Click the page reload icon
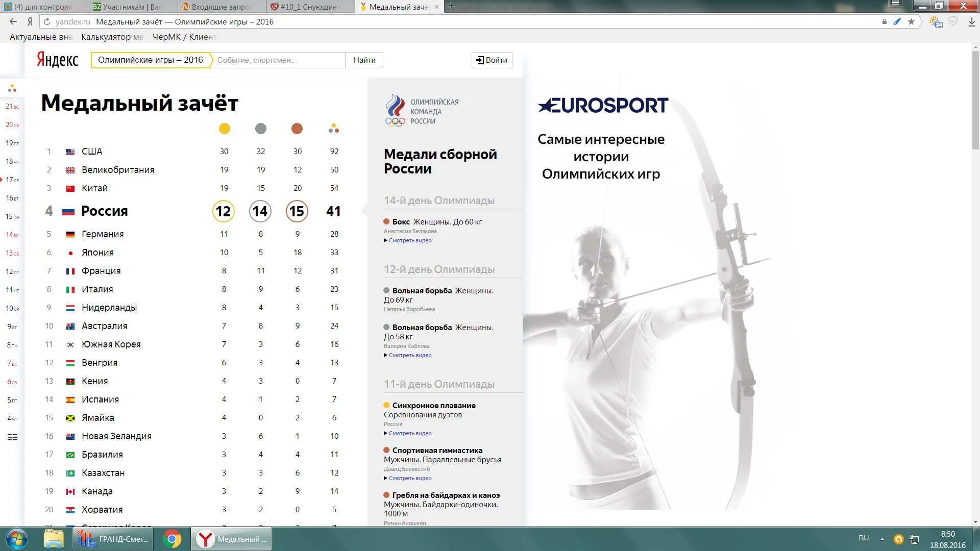Viewport: 980px width, 551px height. click(47, 21)
